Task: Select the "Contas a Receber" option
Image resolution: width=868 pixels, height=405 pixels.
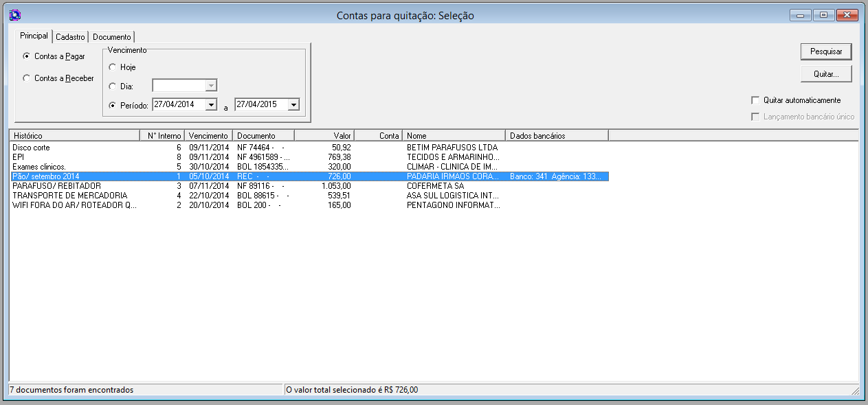Action: (27, 78)
